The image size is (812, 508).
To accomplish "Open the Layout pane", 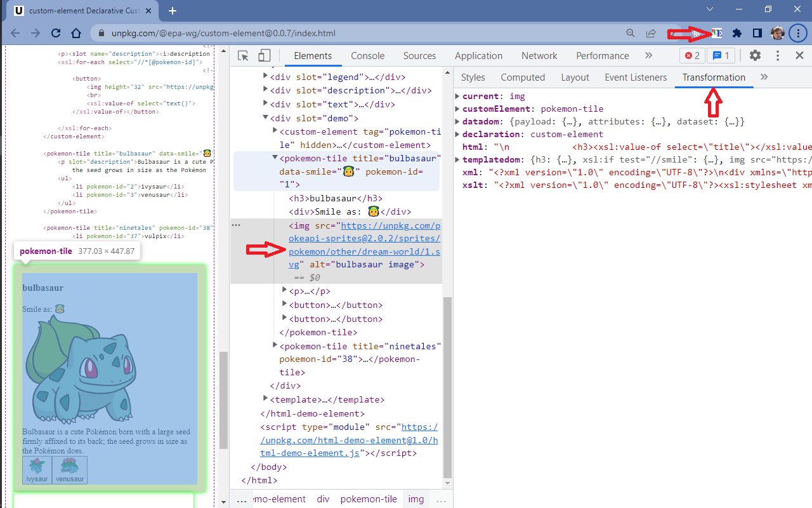I will click(x=575, y=77).
